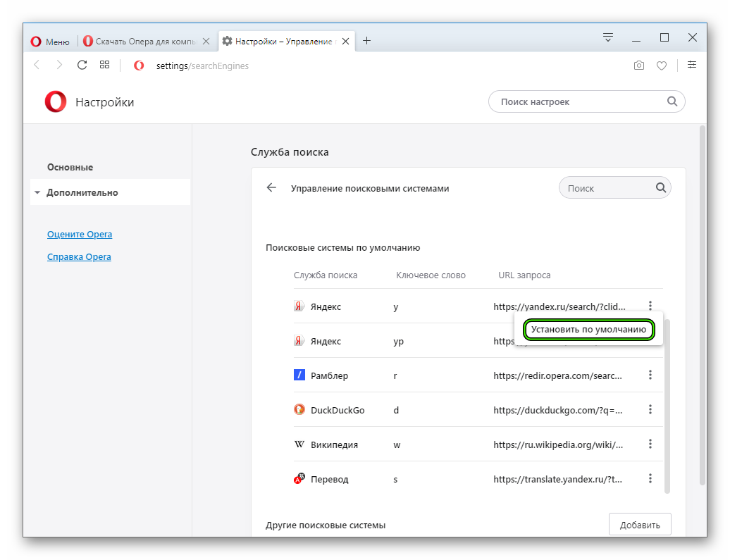Take a snapshot with camera icon
The width and height of the screenshot is (730, 560).
click(639, 66)
